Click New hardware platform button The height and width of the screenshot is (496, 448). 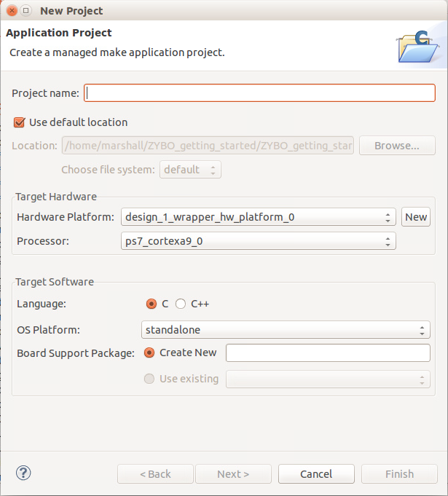click(416, 217)
